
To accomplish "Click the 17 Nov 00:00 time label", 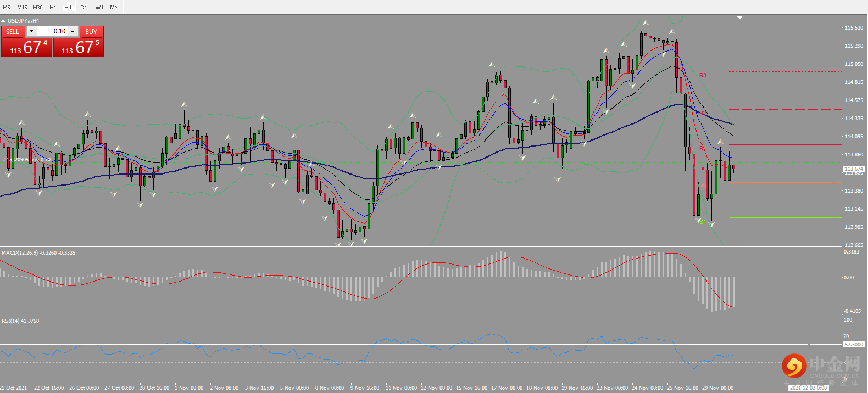I will [x=507, y=388].
